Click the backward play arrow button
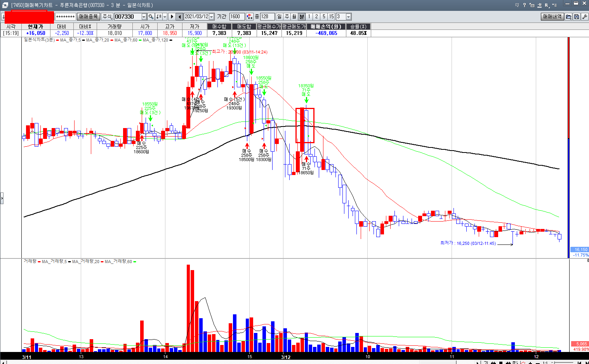The width and height of the screenshot is (589, 364). [x=179, y=17]
